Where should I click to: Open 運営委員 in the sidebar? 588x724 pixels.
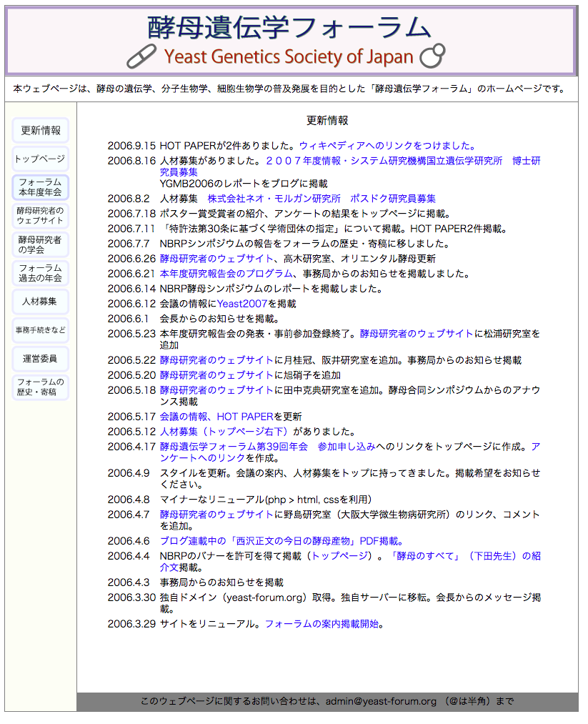(41, 359)
